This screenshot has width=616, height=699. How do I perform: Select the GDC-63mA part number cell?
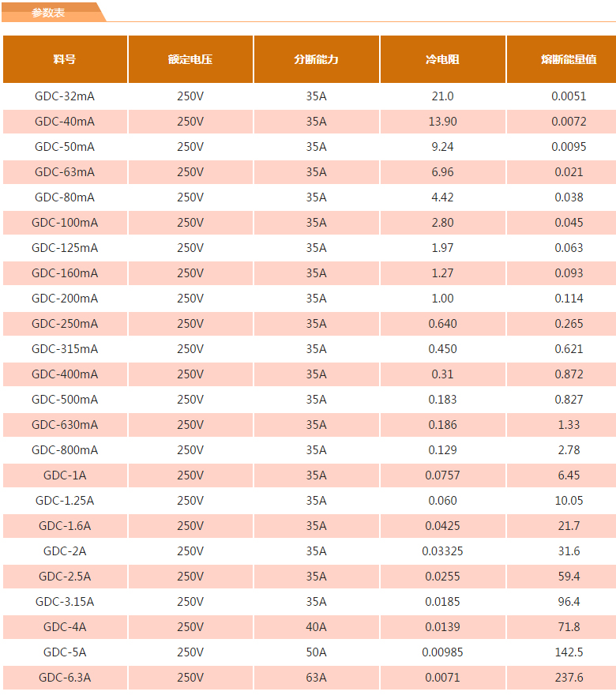(x=65, y=172)
